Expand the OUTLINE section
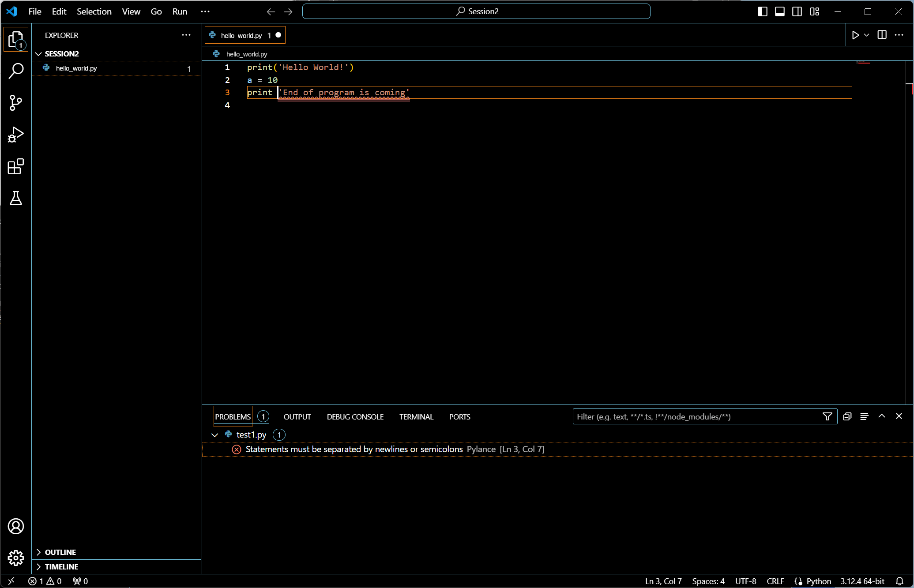 click(60, 552)
